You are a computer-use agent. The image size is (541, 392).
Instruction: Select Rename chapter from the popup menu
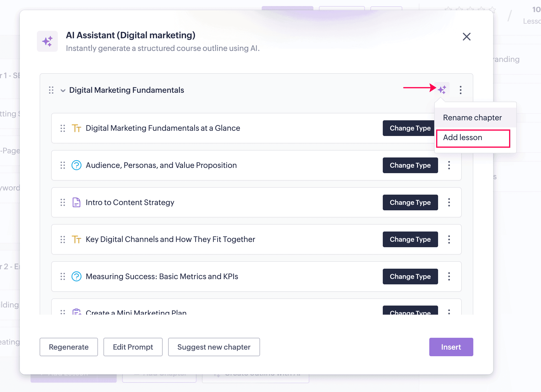[472, 118]
